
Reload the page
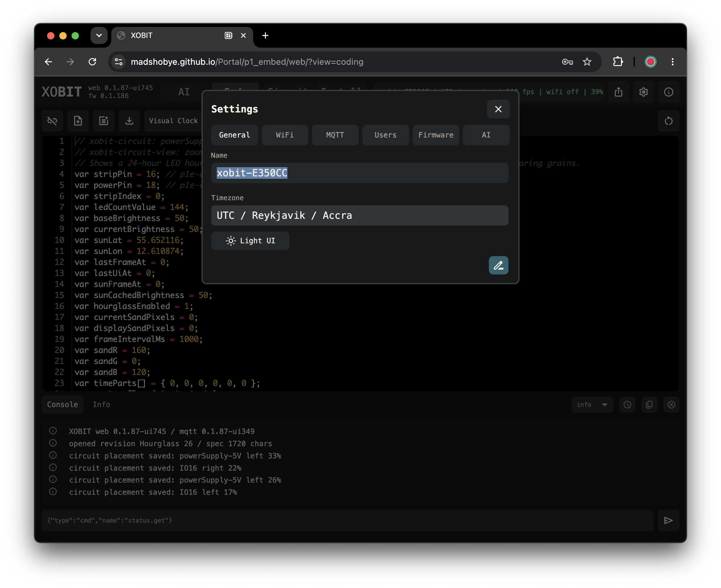pos(93,62)
